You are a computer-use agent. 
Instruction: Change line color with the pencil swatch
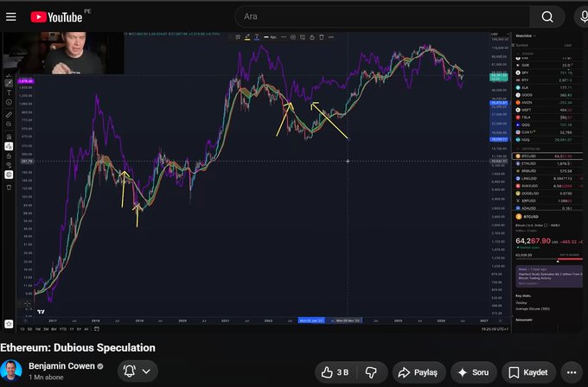click(247, 37)
